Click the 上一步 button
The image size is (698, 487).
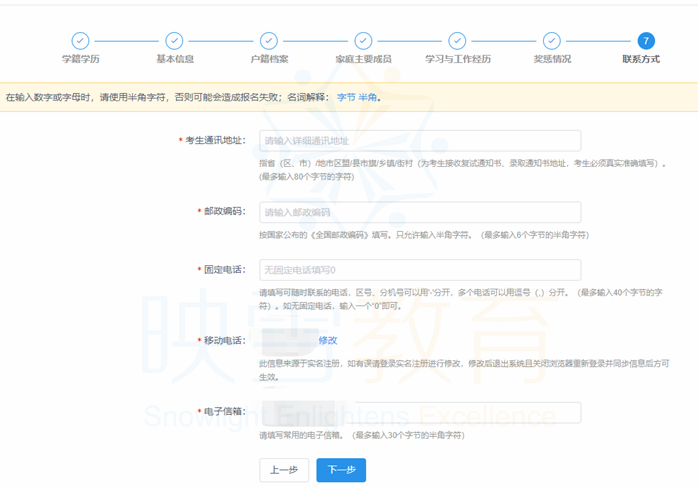pyautogui.click(x=284, y=470)
